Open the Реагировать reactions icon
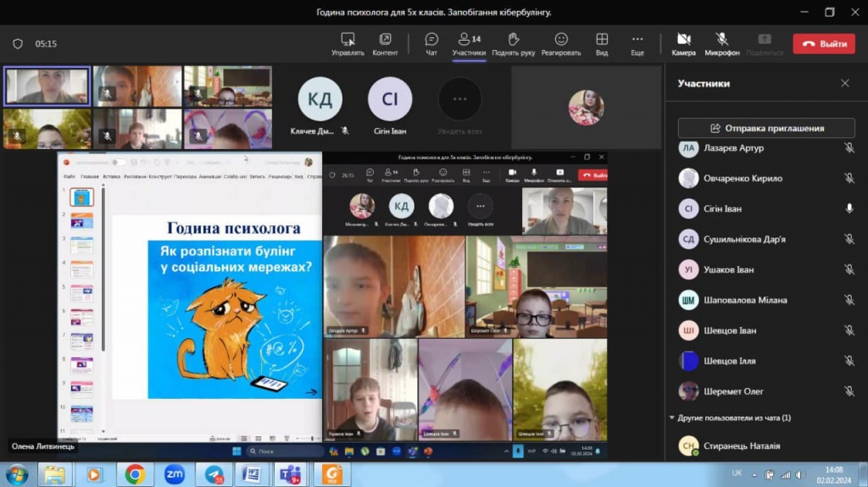 pos(561,40)
